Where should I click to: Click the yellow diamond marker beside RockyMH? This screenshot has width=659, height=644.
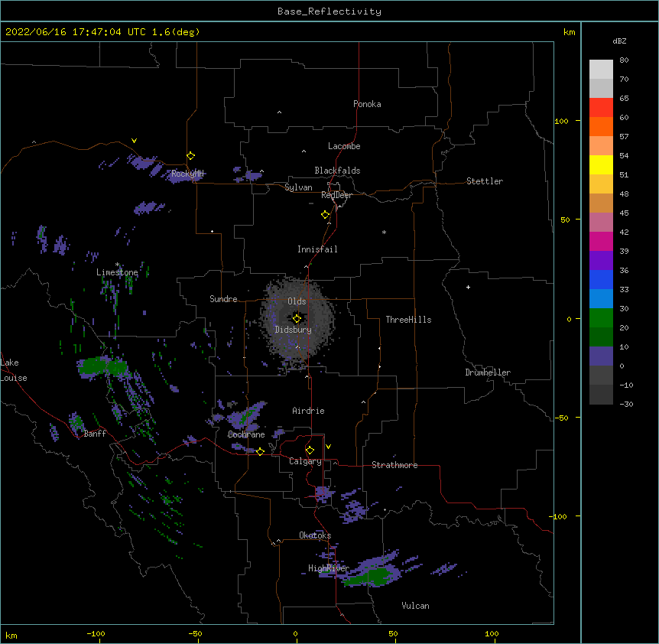[x=191, y=156]
